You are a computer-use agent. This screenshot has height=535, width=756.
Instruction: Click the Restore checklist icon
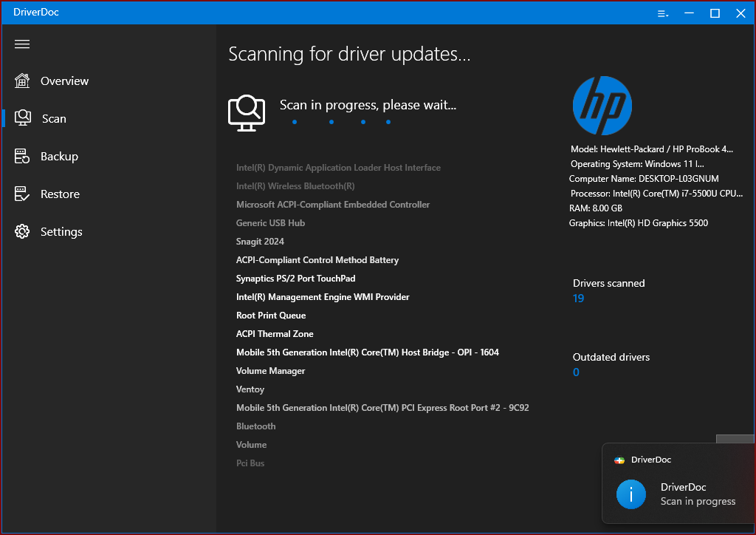(x=22, y=194)
